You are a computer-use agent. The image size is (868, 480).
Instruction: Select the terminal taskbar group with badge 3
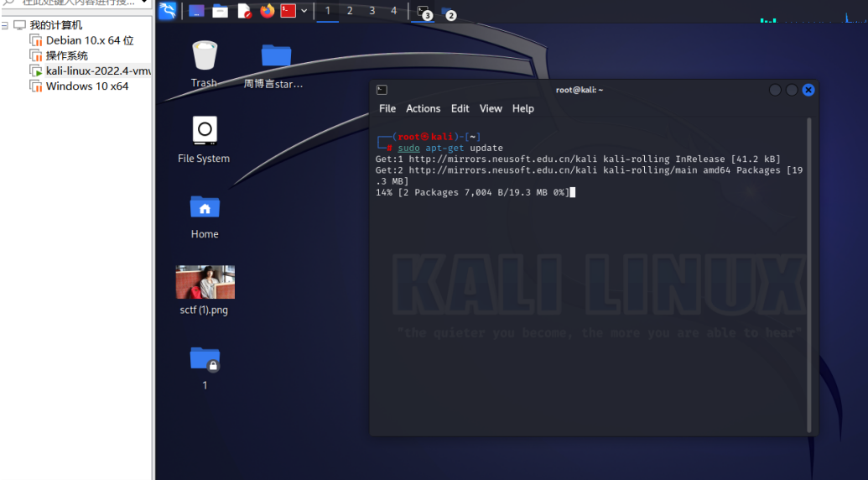point(424,12)
